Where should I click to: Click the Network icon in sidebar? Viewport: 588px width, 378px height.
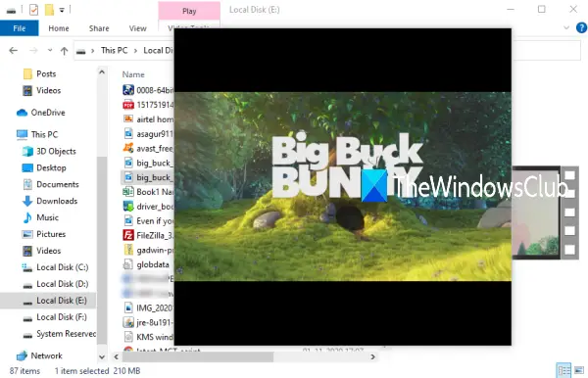pyautogui.click(x=23, y=355)
